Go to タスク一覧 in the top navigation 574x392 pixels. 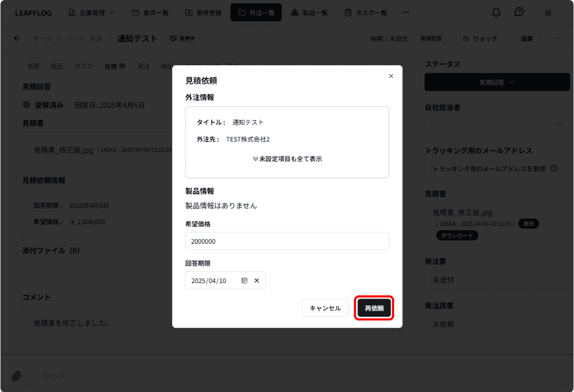click(x=366, y=13)
